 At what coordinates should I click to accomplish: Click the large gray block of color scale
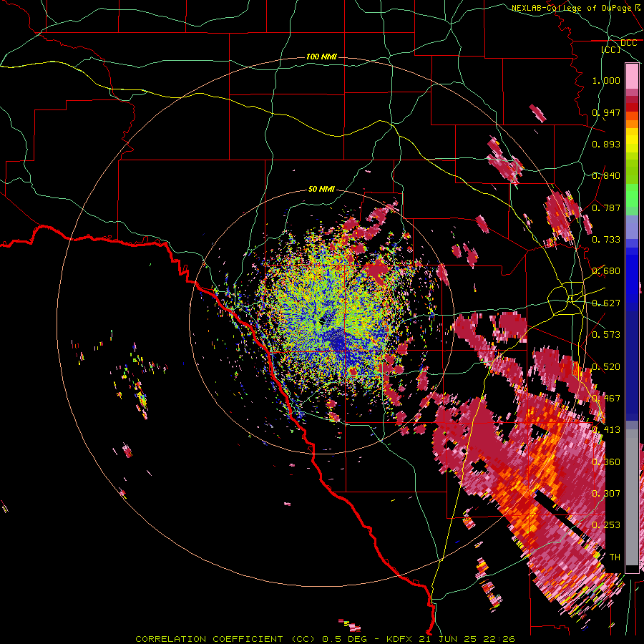coord(632,497)
